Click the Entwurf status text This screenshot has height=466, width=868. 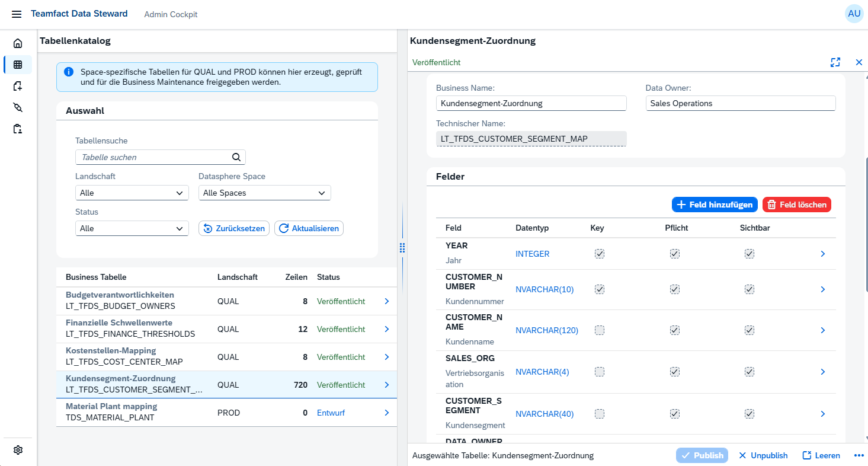(x=331, y=413)
